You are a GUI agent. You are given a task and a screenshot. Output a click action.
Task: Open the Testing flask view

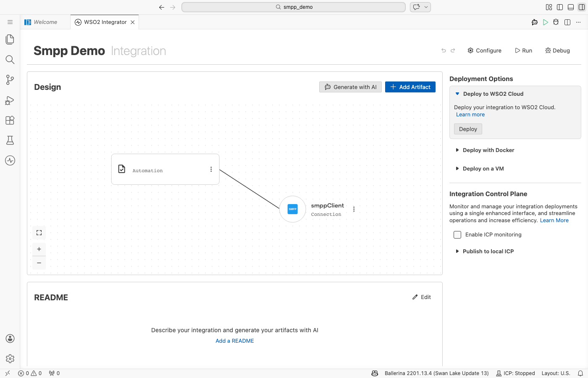10,140
